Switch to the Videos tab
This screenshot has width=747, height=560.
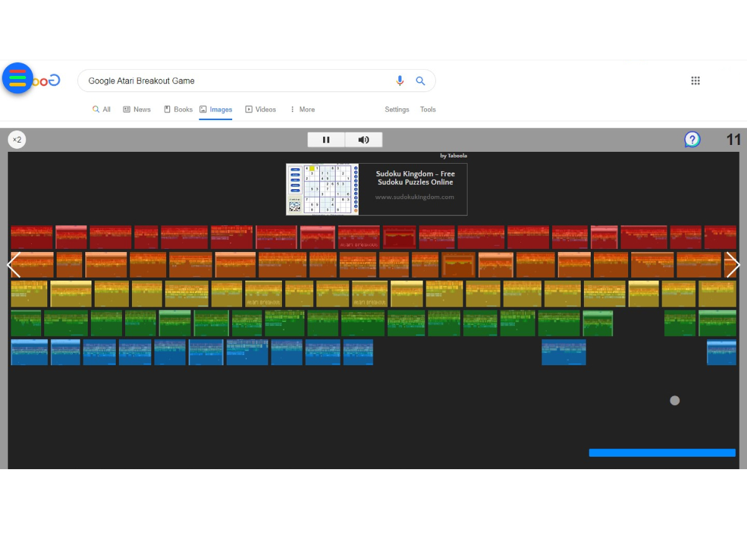[261, 110]
